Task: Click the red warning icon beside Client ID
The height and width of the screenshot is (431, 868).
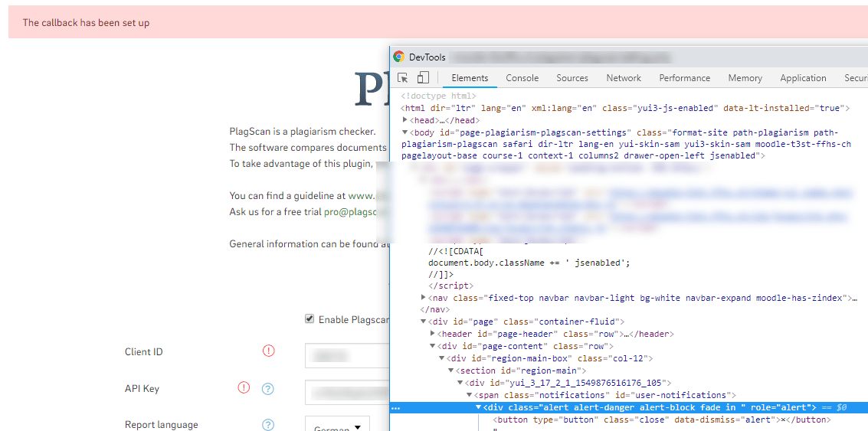Action: (268, 351)
